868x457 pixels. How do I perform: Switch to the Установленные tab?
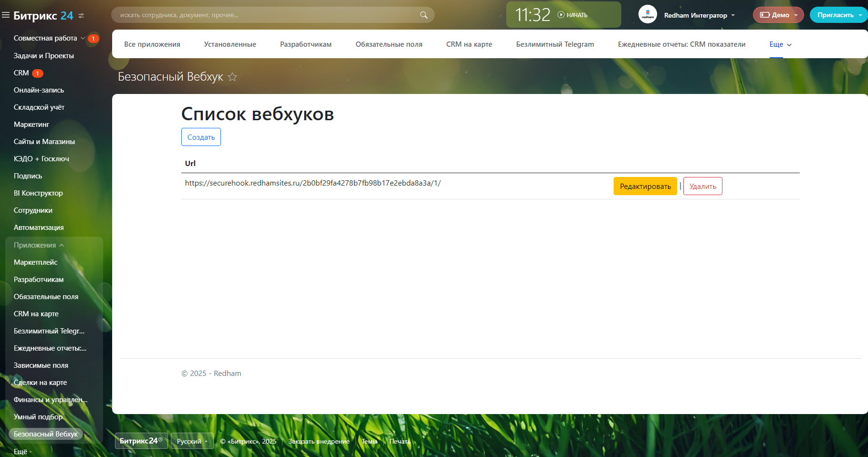(x=230, y=44)
